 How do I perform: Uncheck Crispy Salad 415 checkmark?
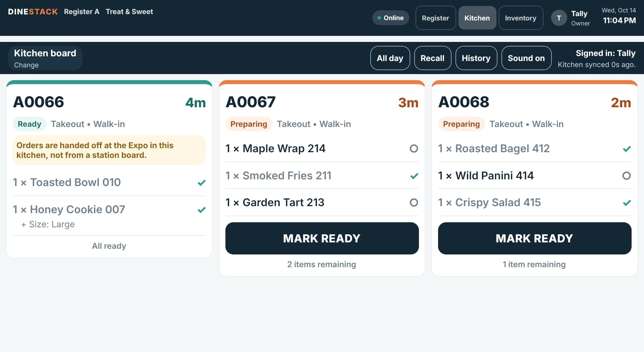(627, 203)
